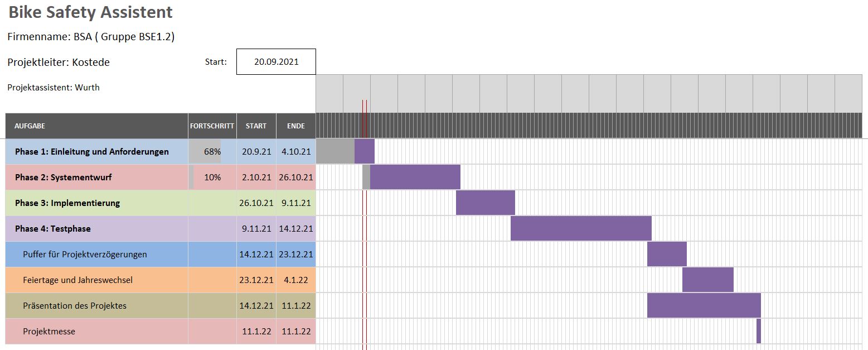Select the Bike Safety Assistent title
Viewport: 868px width, 350px height.
(90, 12)
